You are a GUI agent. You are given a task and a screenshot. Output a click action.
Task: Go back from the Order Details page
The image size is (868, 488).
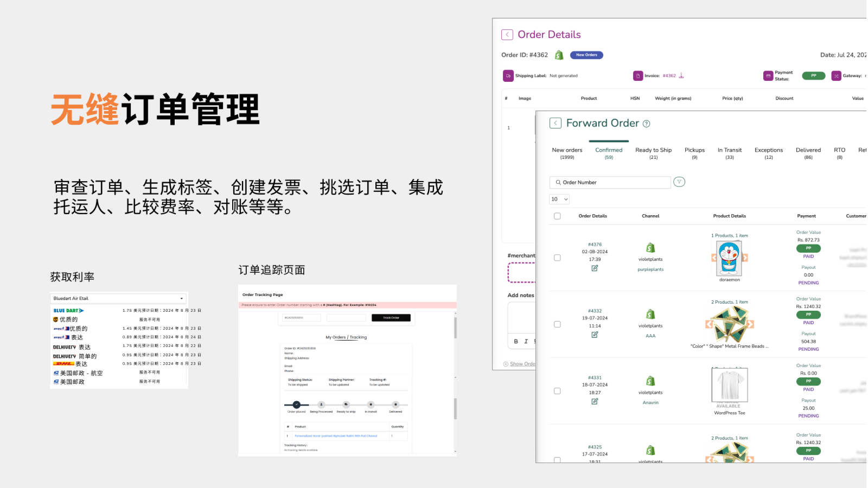[507, 35]
